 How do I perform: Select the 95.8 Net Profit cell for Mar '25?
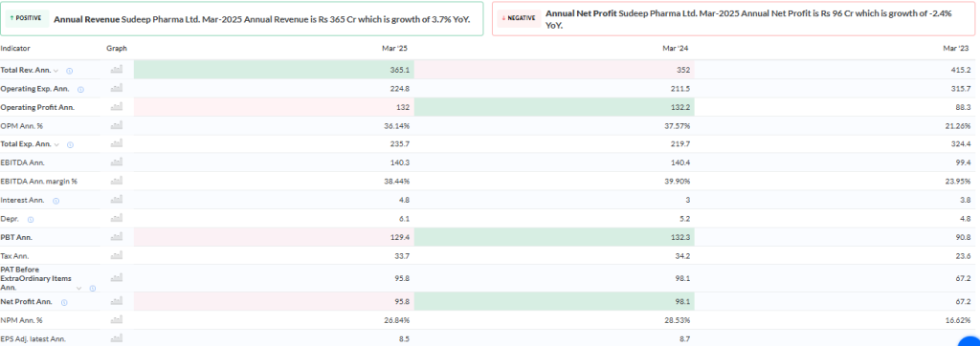click(274, 301)
